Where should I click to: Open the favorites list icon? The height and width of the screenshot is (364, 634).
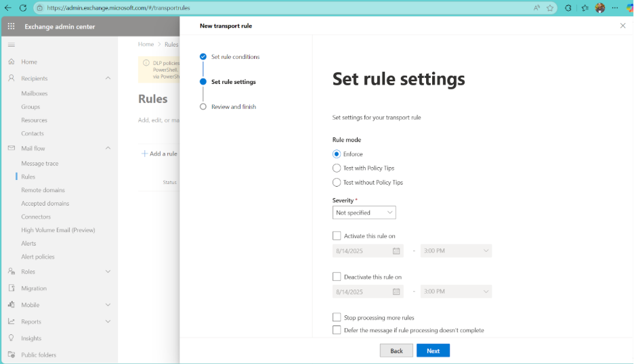585,7
